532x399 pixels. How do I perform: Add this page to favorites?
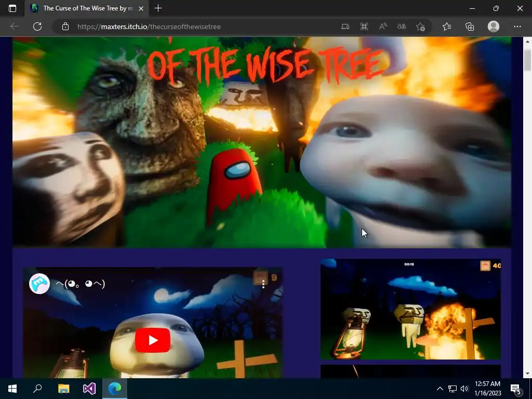pyautogui.click(x=421, y=26)
